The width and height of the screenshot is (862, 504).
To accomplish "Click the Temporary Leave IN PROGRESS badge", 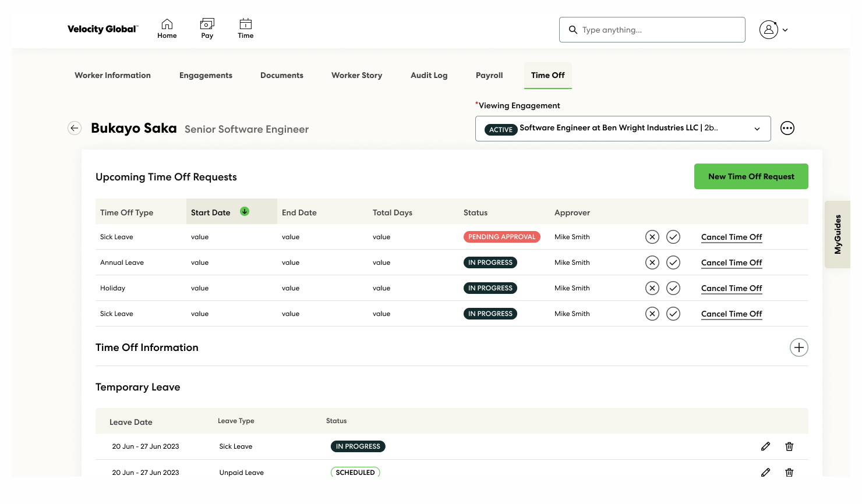I will 358,446.
